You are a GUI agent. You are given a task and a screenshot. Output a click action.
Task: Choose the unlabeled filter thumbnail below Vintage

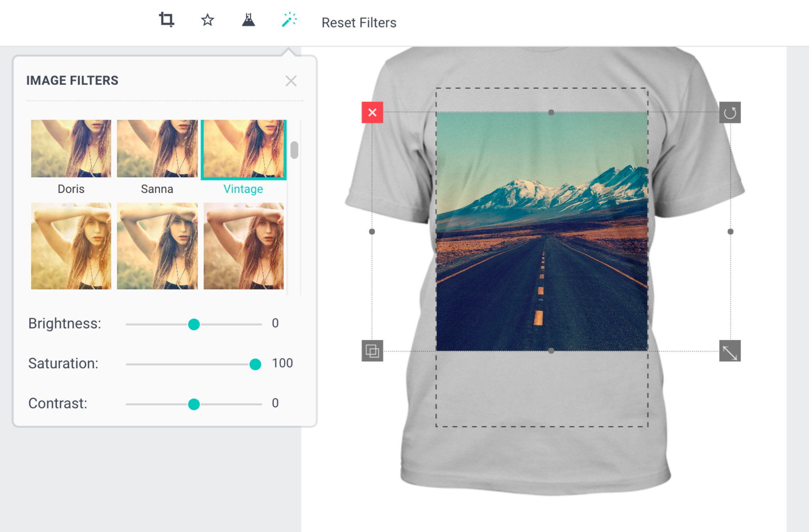tap(243, 246)
